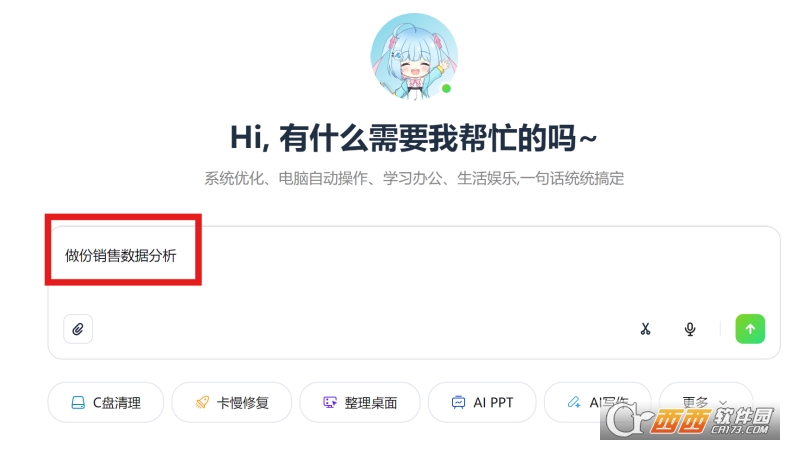Click the monitor icon beside 整理桌面

pyautogui.click(x=330, y=403)
